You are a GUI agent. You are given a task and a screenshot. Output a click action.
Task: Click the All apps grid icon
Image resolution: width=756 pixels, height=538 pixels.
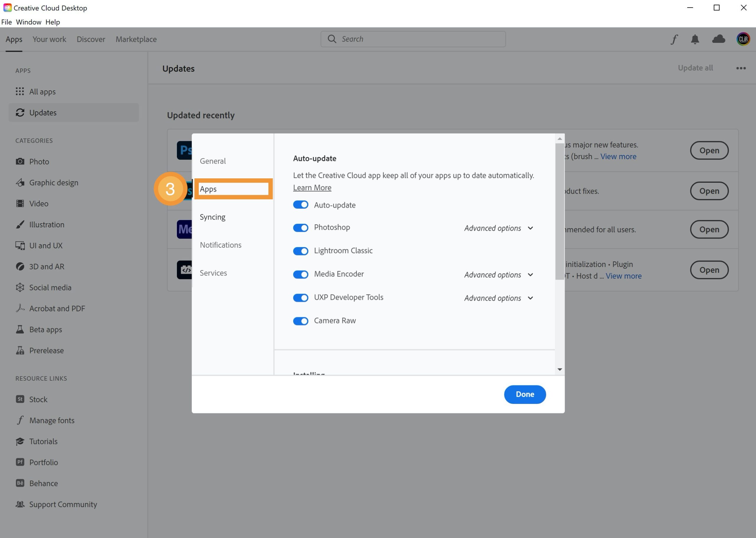tap(20, 92)
